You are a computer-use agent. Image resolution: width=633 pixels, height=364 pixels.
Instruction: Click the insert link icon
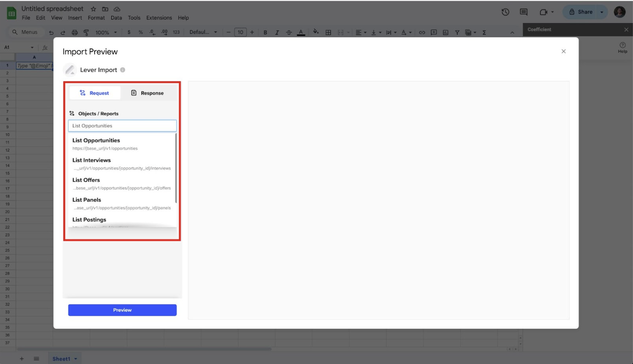[x=422, y=32]
